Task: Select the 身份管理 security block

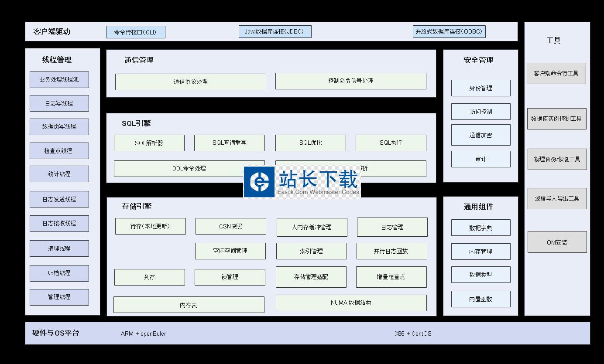Action: coord(480,88)
